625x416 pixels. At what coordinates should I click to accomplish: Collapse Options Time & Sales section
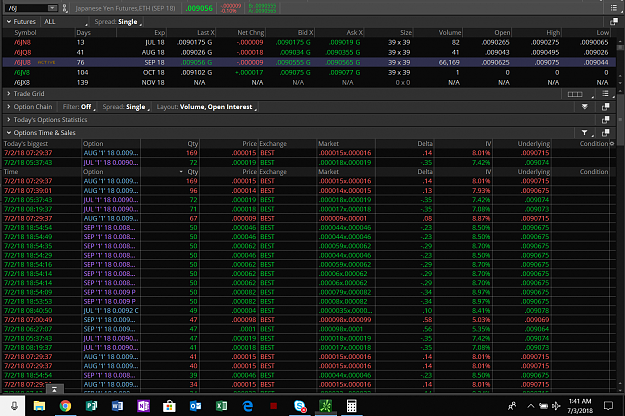pyautogui.click(x=9, y=133)
